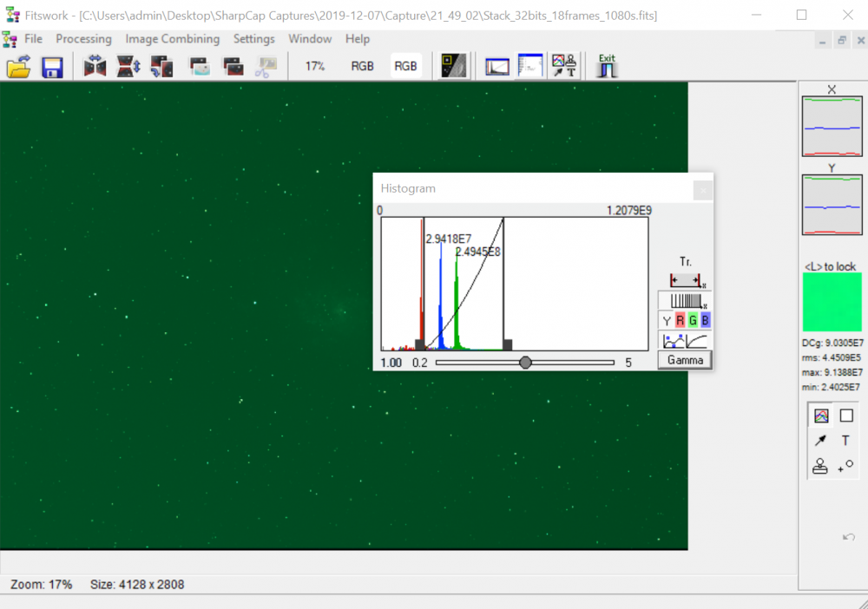Click the gamma slider handle in Histogram
Screen dimensions: 868x609
click(x=525, y=363)
